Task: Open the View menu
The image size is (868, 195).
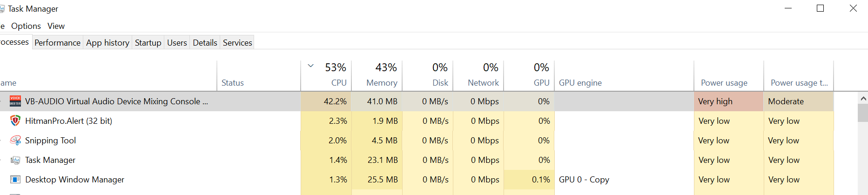Action: click(56, 26)
